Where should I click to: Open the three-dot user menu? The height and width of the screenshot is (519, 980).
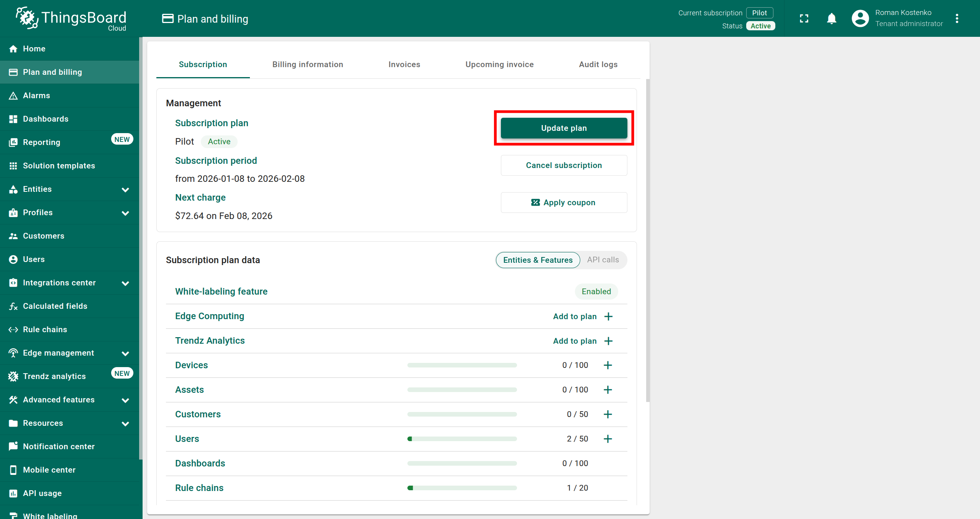pyautogui.click(x=957, y=18)
